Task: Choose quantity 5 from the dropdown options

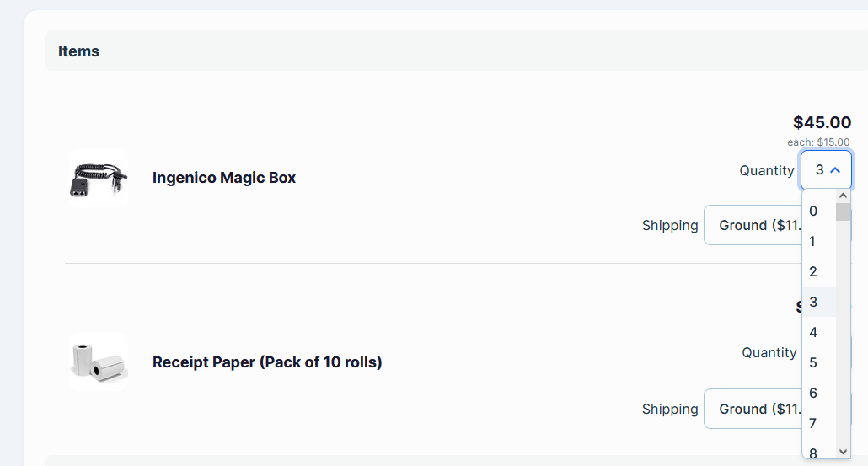Action: [x=817, y=362]
